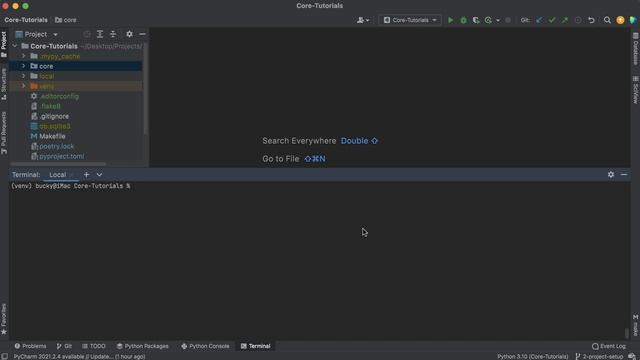
Task: Hide the Project panel
Action: (142, 34)
